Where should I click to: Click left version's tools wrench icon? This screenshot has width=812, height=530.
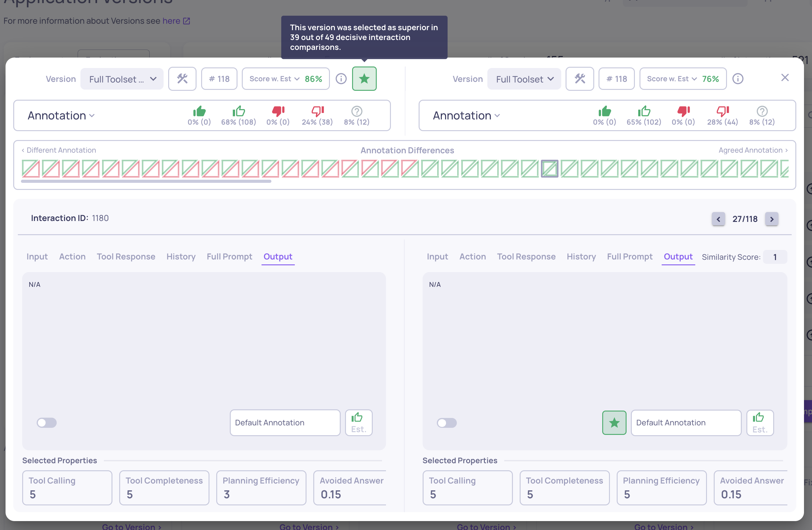[x=182, y=79]
